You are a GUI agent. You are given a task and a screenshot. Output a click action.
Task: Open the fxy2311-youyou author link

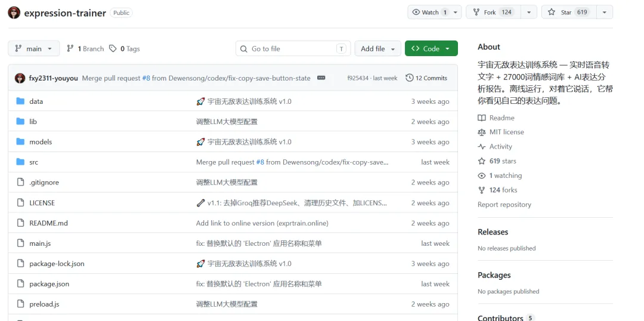tap(54, 78)
